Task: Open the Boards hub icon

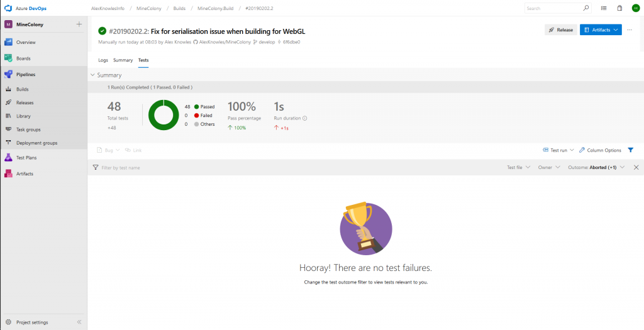Action: click(9, 58)
